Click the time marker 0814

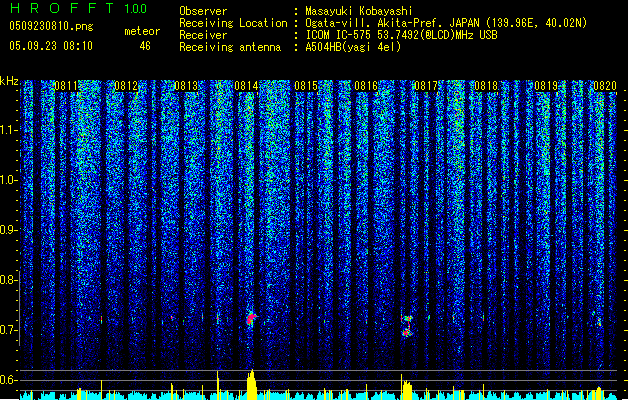click(x=246, y=86)
